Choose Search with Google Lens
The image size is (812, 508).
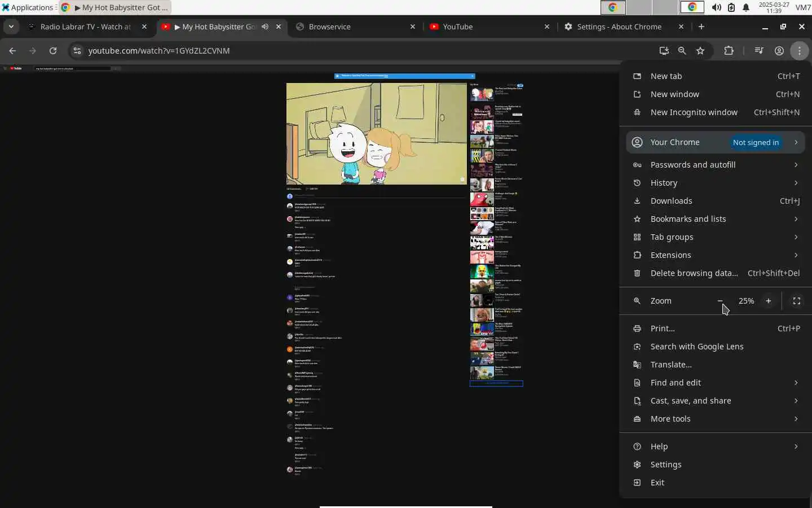click(x=716, y=347)
